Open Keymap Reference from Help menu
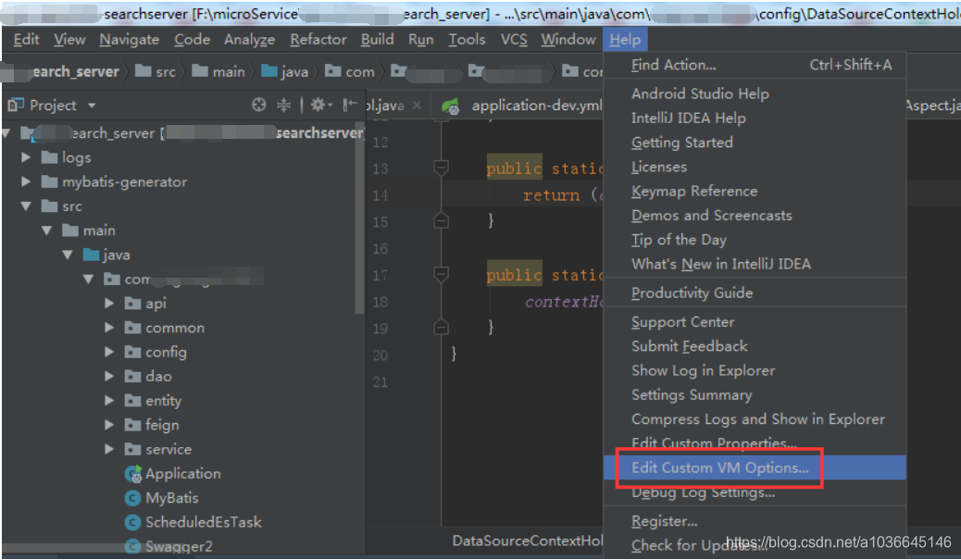Screen dimensions: 961x560 point(755,192)
